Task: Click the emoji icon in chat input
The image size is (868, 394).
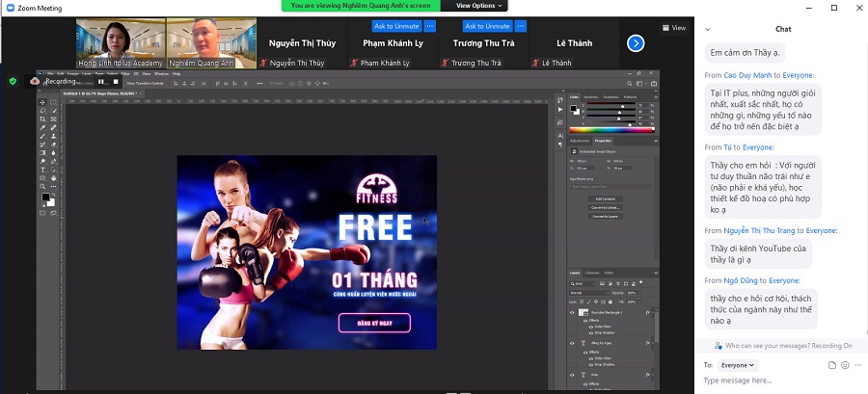Action: tap(845, 365)
